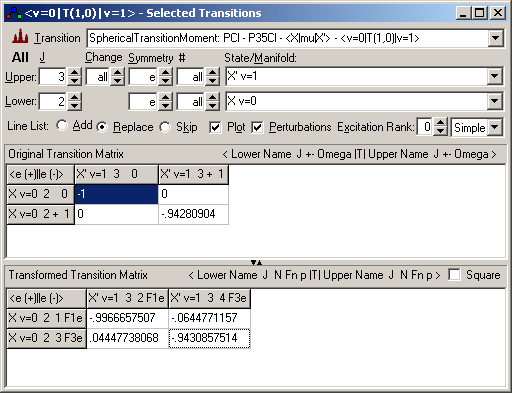The height and width of the screenshot is (393, 512).
Task: Click row header X v=0 2 0
Action: (x=40, y=194)
